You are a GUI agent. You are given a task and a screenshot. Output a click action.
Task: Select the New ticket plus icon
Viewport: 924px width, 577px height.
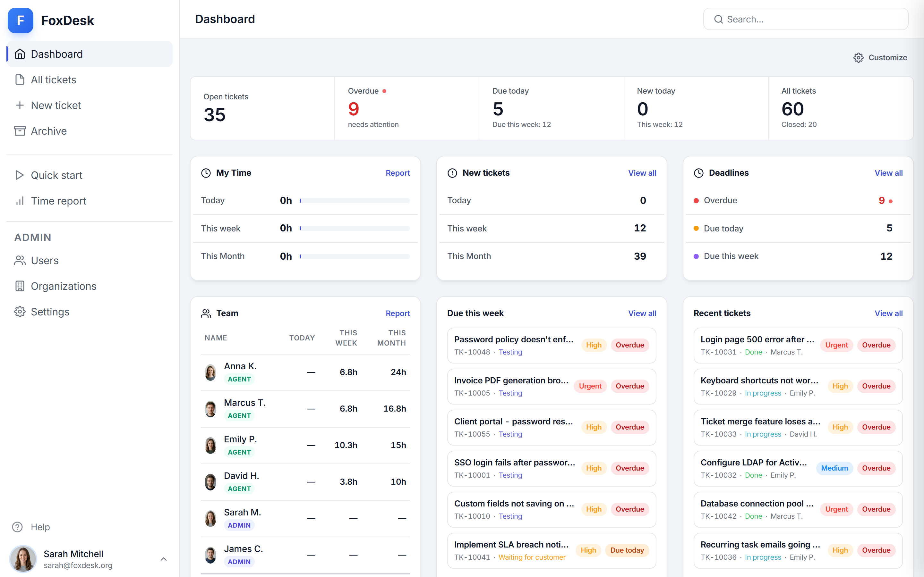click(20, 105)
